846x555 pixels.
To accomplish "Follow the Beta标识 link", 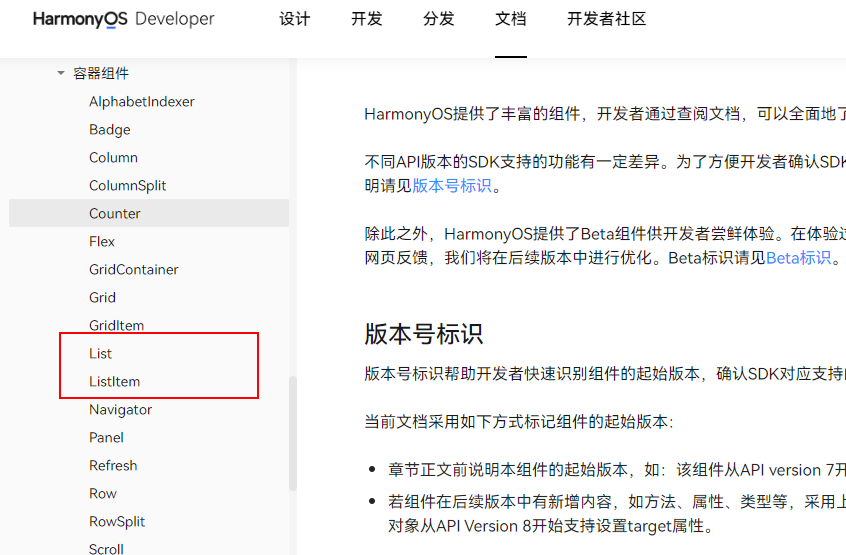I will click(x=799, y=258).
